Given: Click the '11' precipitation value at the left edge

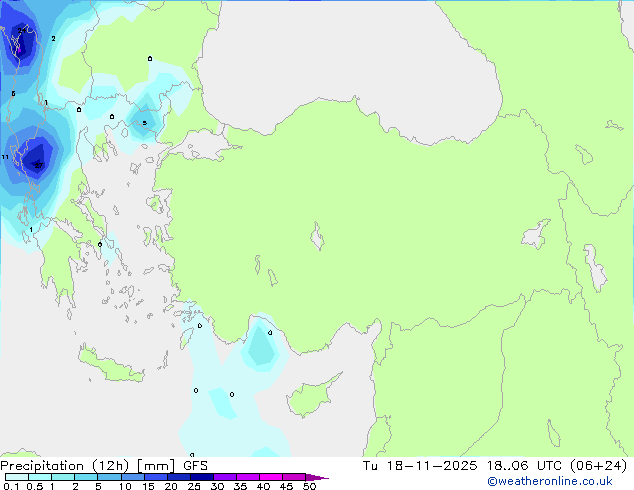Looking at the screenshot, I should click(x=5, y=157).
